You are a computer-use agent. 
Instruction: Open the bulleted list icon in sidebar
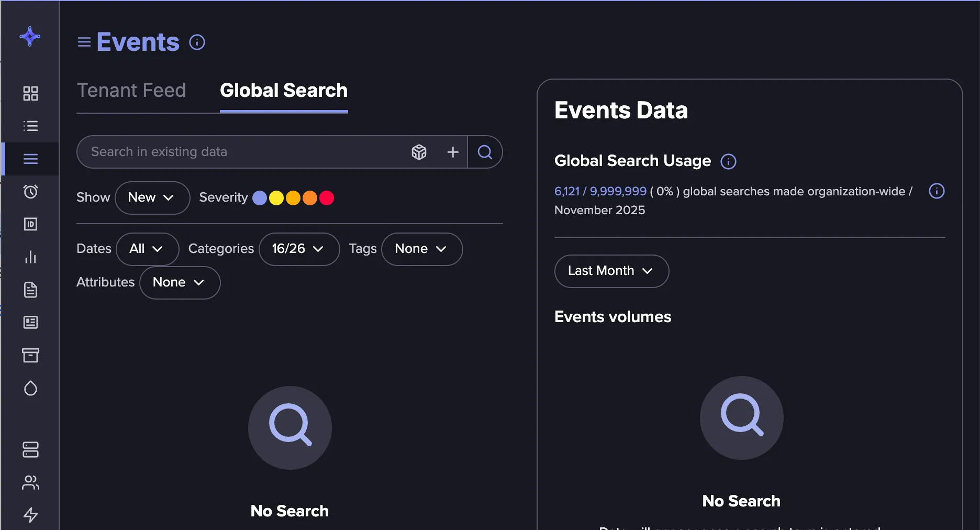30,126
